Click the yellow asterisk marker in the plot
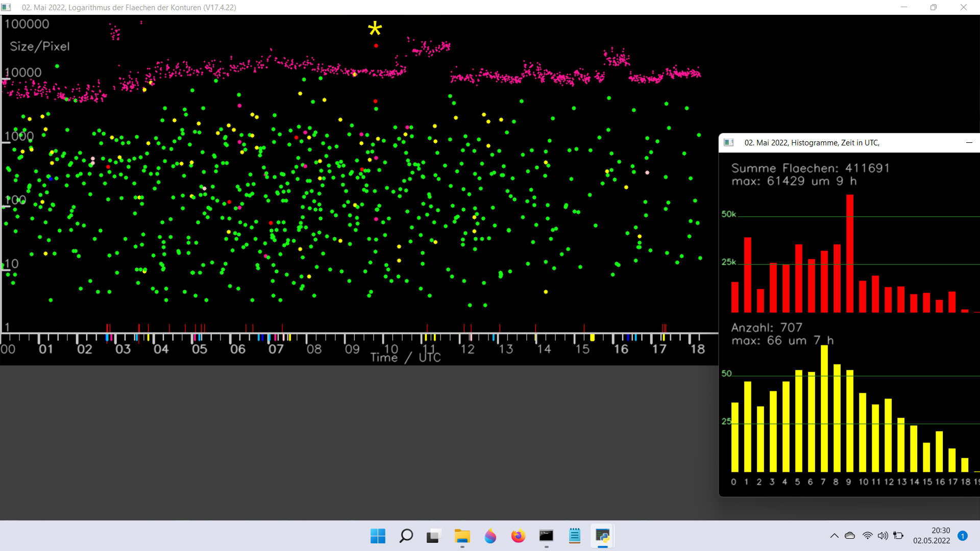The height and width of the screenshot is (551, 980). [x=375, y=28]
